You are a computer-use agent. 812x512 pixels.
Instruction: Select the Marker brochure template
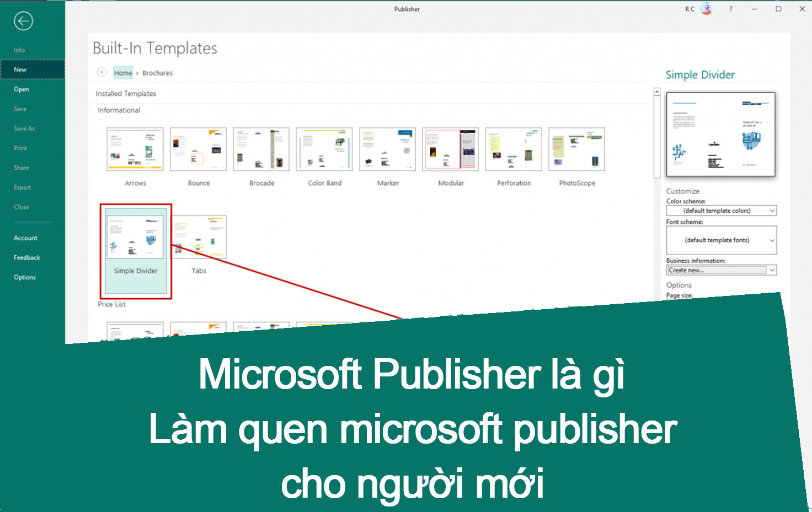pyautogui.click(x=388, y=157)
